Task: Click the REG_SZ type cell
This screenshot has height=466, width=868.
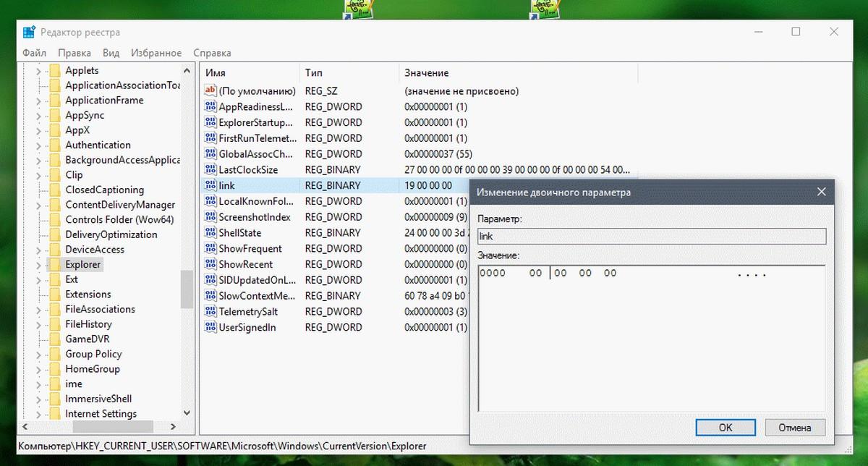Action: [321, 91]
